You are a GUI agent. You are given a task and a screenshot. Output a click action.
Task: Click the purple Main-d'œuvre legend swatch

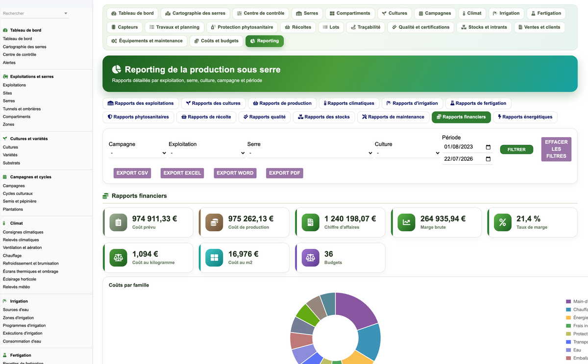coord(568,302)
